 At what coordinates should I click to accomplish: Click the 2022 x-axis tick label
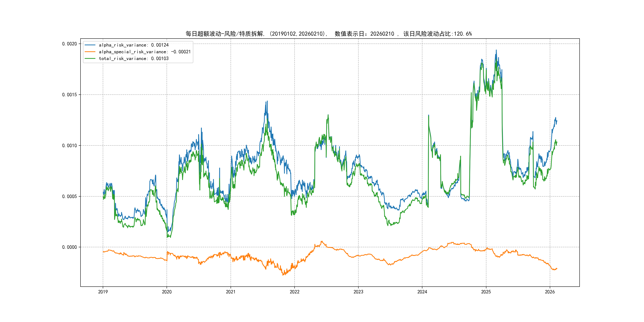[x=295, y=292]
